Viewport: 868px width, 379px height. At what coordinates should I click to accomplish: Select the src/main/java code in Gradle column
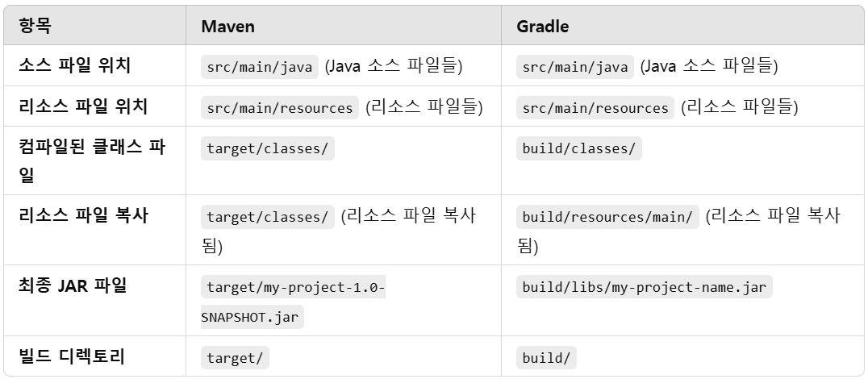575,67
